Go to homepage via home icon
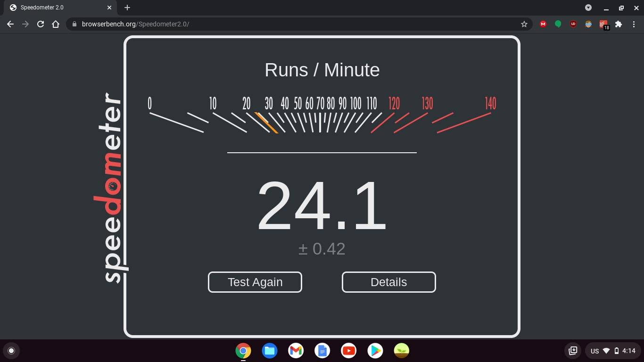This screenshot has height=362, width=644. (x=56, y=24)
